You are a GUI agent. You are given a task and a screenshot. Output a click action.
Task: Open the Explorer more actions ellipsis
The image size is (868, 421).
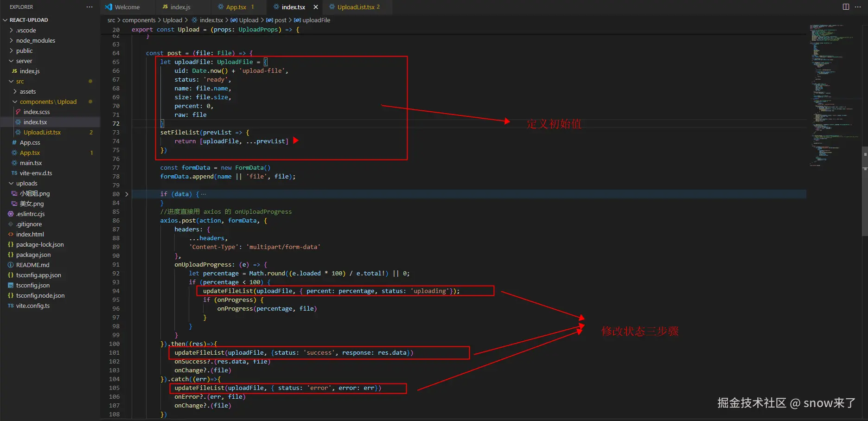coord(89,7)
